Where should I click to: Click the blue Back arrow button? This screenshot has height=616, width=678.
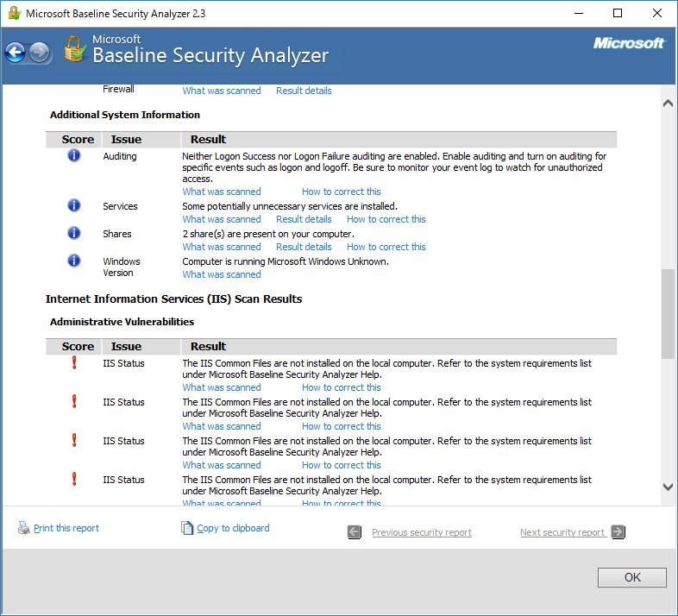[16, 53]
